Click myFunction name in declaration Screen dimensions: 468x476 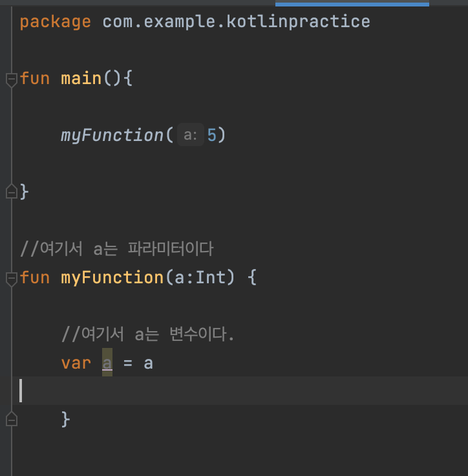coord(112,277)
